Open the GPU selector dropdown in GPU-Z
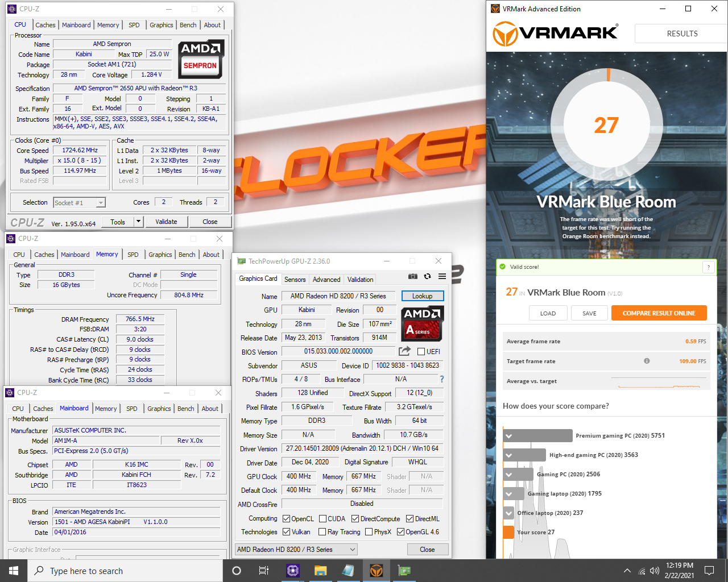 [296, 550]
